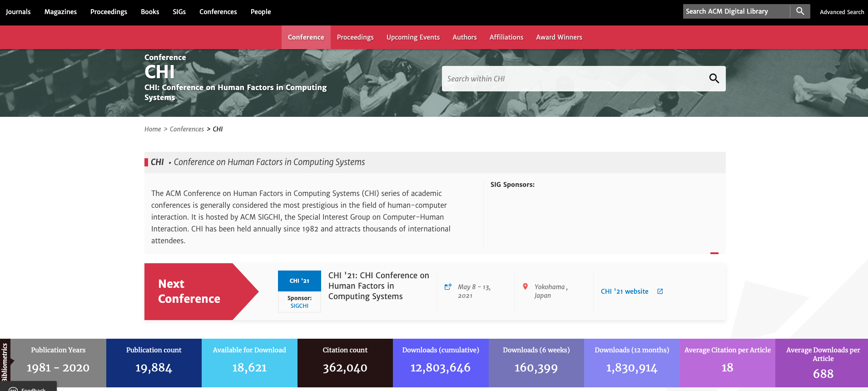The height and width of the screenshot is (391, 868).
Task: Click the external link icon after CHI '21 website
Action: click(x=660, y=291)
